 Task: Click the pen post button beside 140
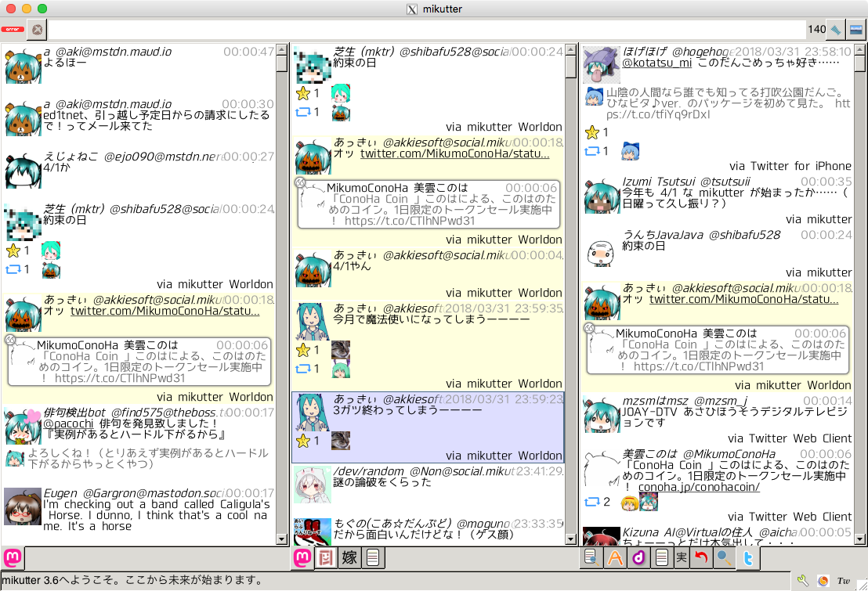pos(837,30)
